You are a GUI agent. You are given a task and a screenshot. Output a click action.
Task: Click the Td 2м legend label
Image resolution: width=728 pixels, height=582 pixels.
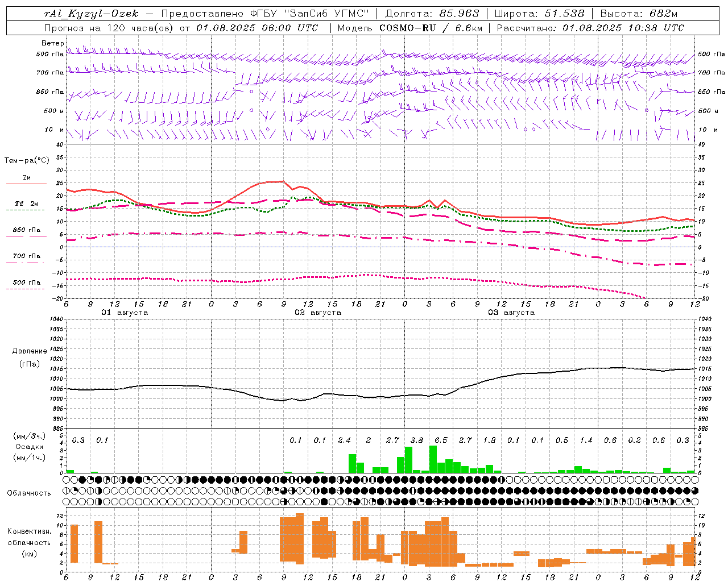pyautogui.click(x=27, y=203)
